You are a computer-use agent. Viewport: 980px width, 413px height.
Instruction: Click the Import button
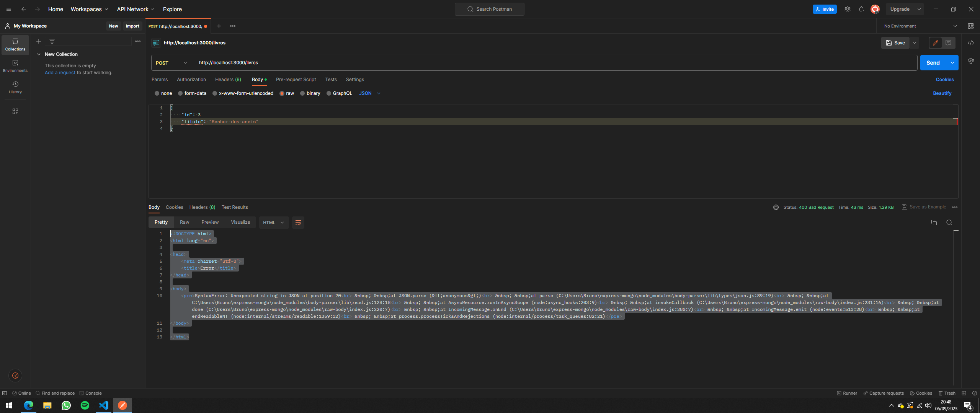coord(132,26)
